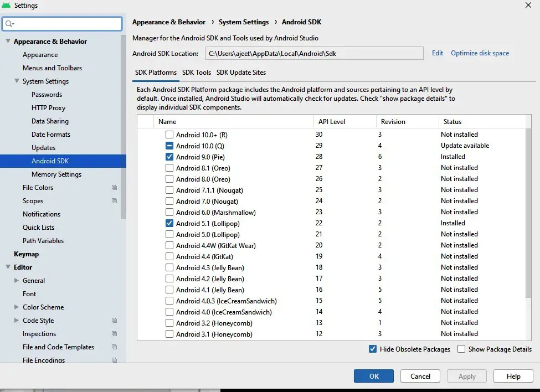Click the Help button
Image resolution: width=540 pixels, height=392 pixels.
click(x=513, y=376)
